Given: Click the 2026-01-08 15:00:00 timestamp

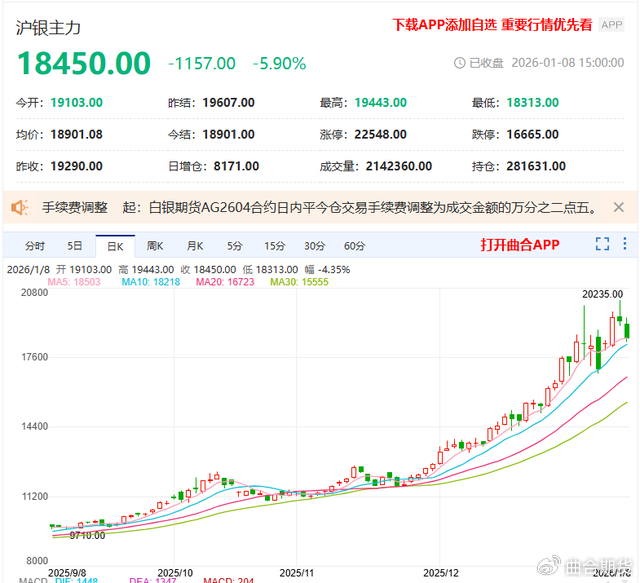Looking at the screenshot, I should point(568,63).
